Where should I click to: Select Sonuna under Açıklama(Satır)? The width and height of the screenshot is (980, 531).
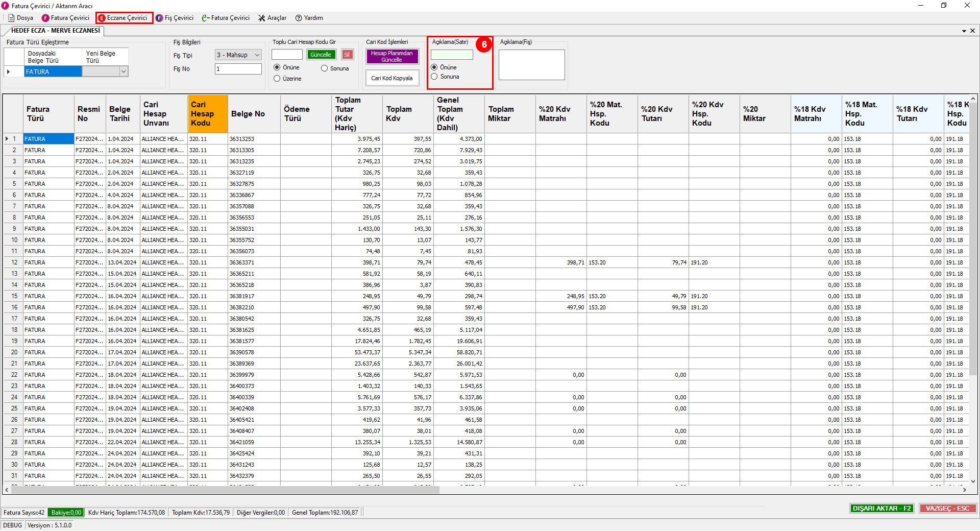[445, 77]
